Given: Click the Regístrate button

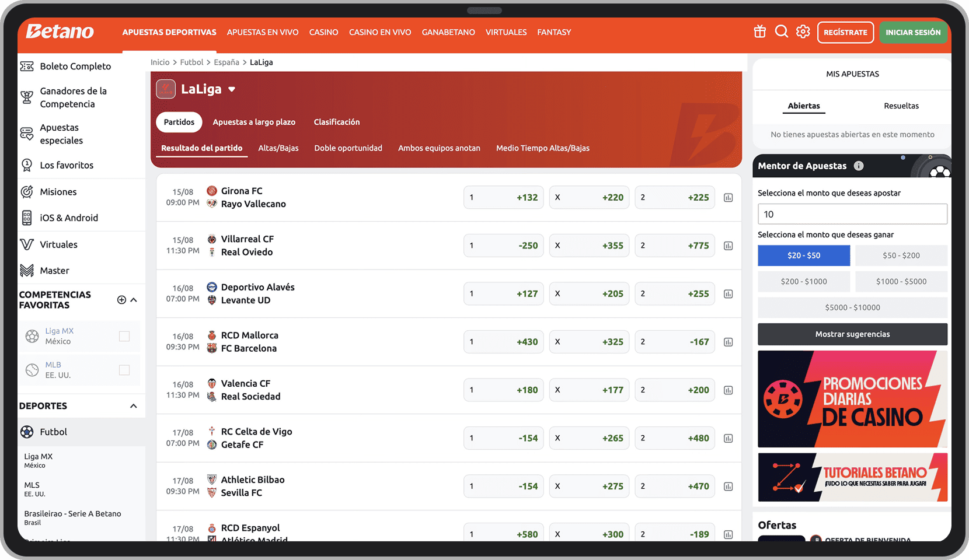Looking at the screenshot, I should pos(846,32).
